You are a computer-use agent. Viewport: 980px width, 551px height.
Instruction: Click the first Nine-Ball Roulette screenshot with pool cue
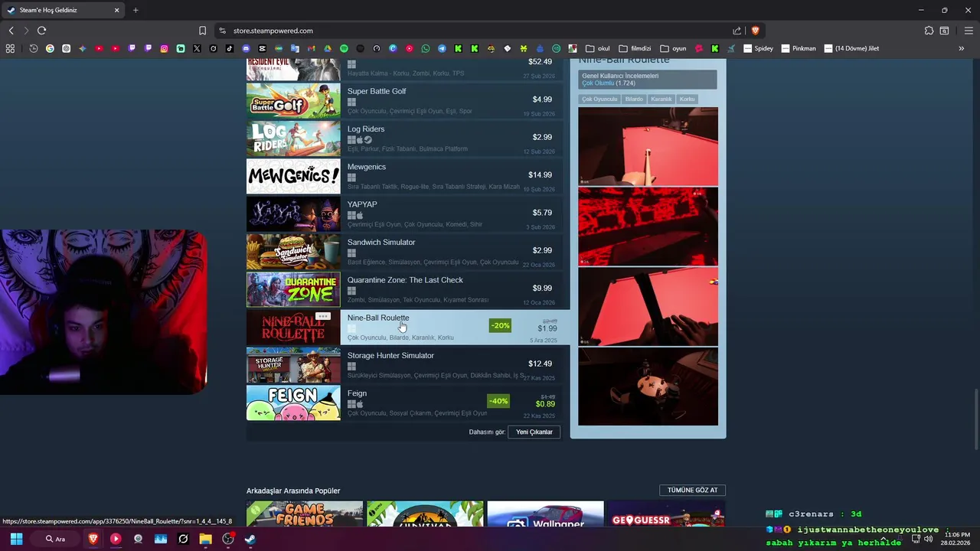tap(648, 146)
